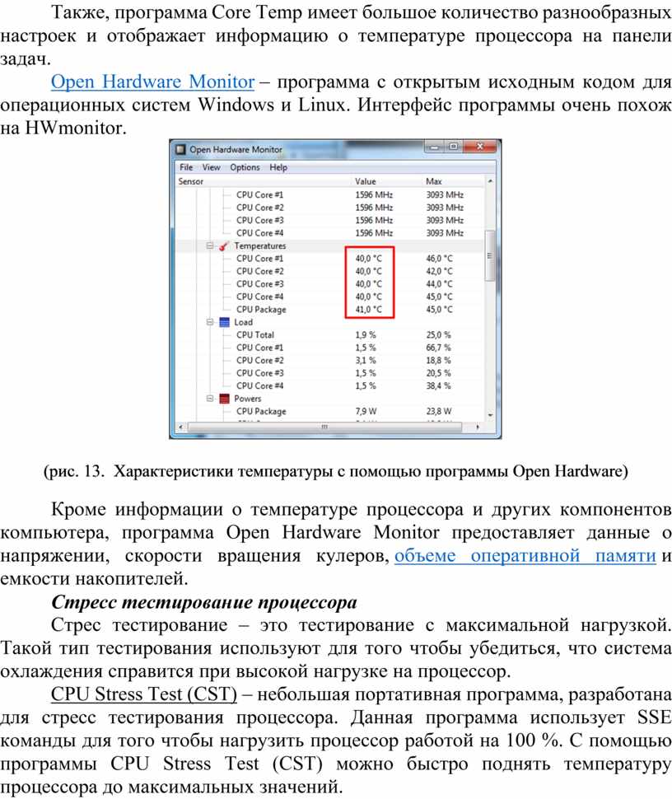
Task: Select CPU Package temperature row 41,0 °C
Action: pos(330,310)
